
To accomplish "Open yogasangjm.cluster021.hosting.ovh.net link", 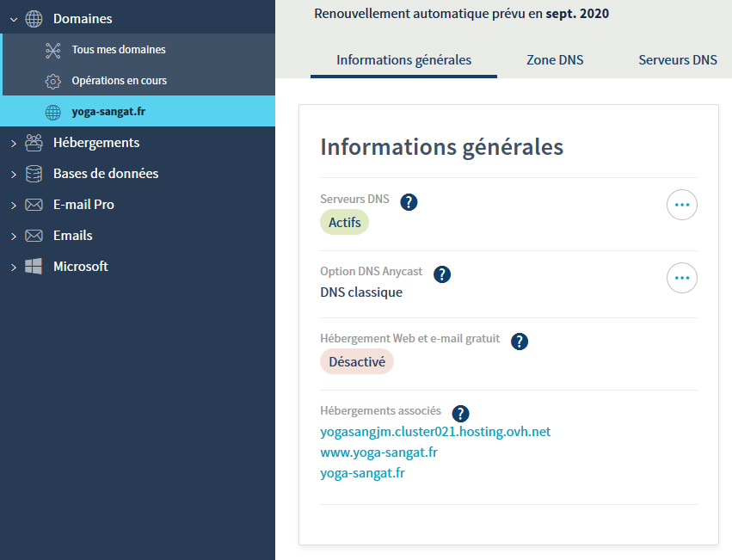I will [x=435, y=432].
